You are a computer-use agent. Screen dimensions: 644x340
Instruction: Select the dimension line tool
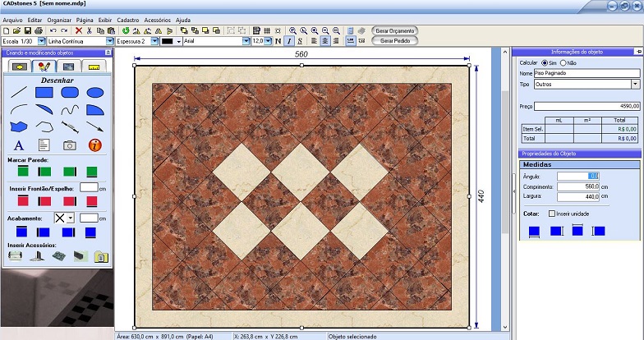click(70, 126)
